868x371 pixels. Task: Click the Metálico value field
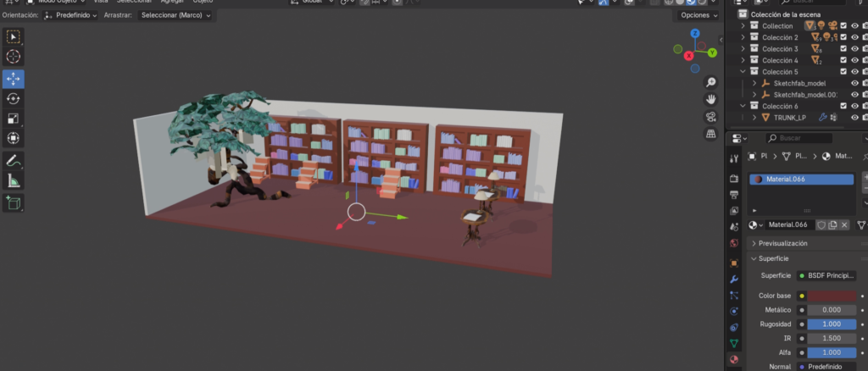coord(832,310)
